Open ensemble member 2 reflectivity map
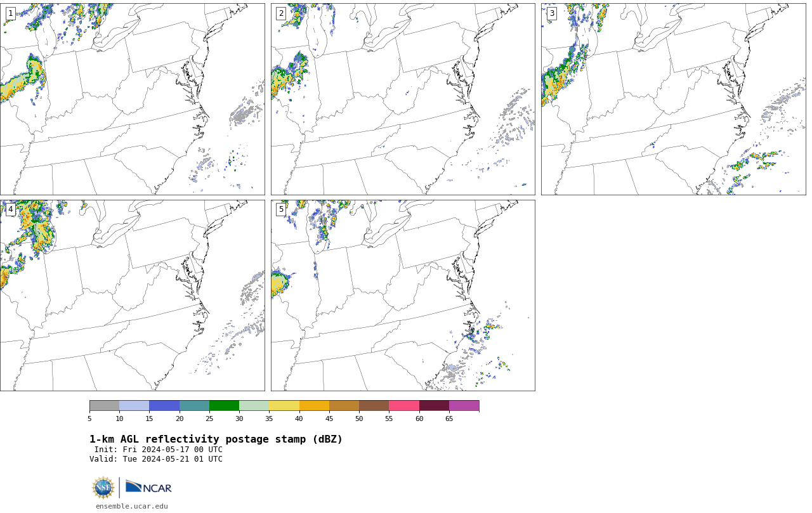The height and width of the screenshot is (513, 812). (403, 99)
